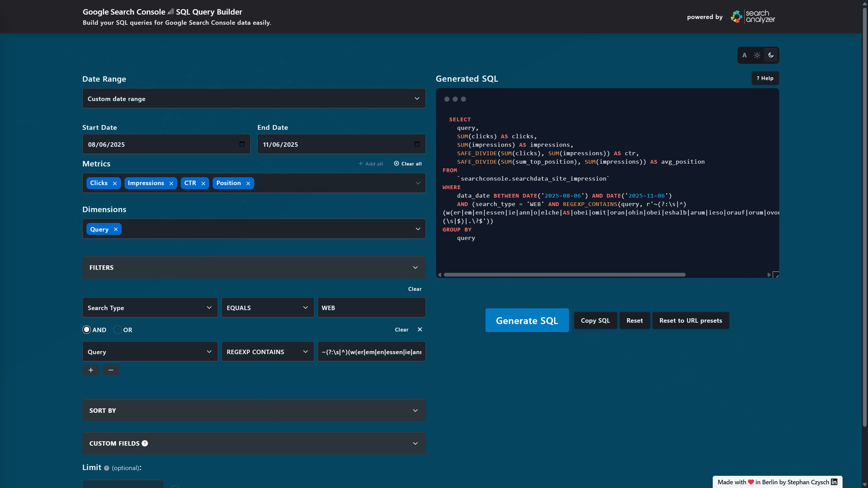Switch to dark theme moon icon

point(771,55)
